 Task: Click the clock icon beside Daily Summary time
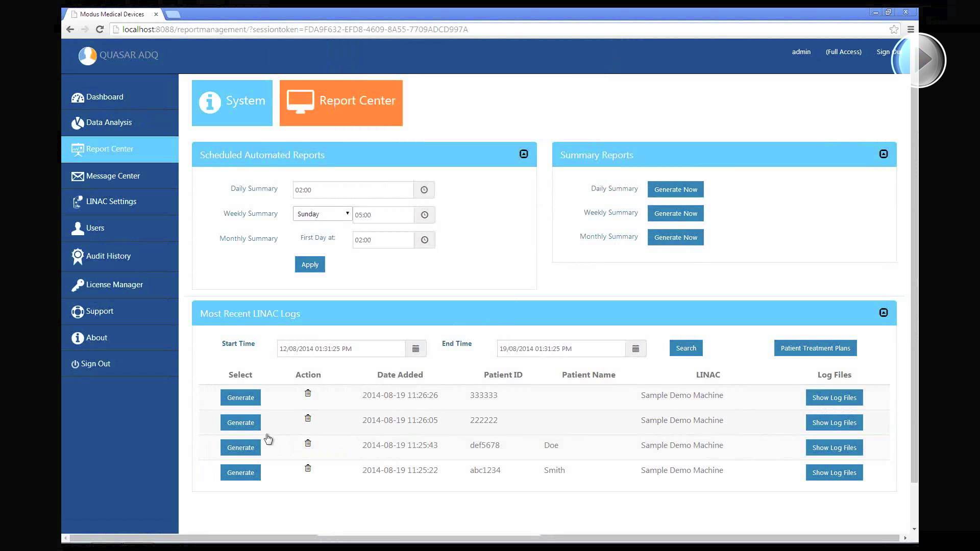click(424, 190)
